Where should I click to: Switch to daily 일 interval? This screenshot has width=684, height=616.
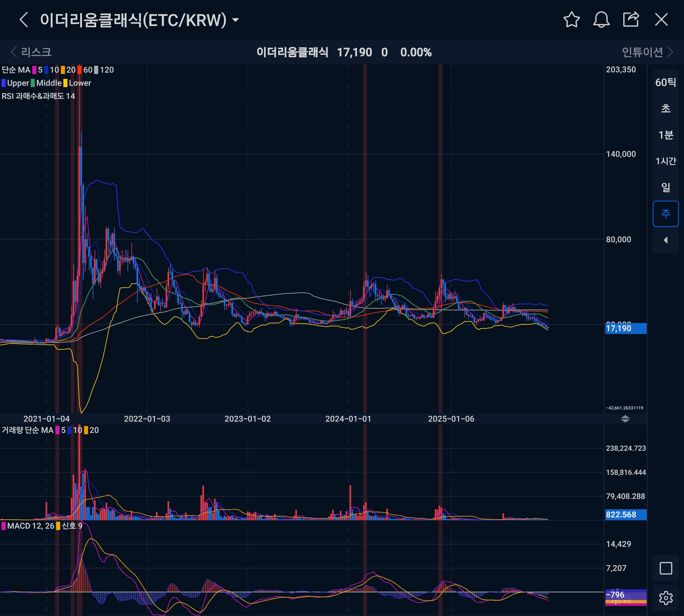point(666,187)
